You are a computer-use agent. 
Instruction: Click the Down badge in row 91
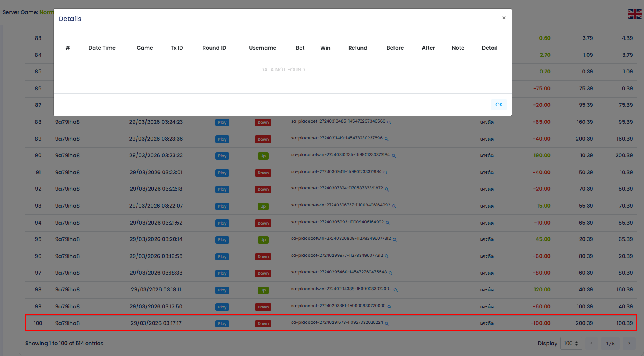[x=263, y=173]
